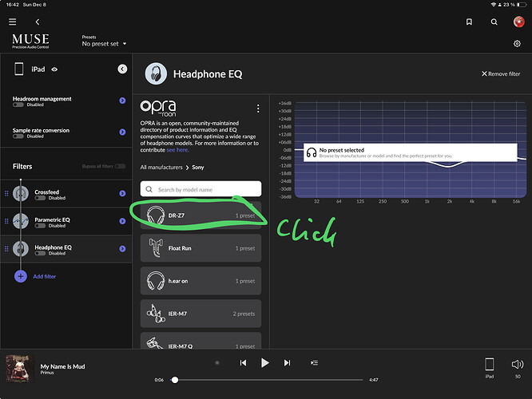
Task: Select the IER-M7 Q model
Action: [200, 341]
